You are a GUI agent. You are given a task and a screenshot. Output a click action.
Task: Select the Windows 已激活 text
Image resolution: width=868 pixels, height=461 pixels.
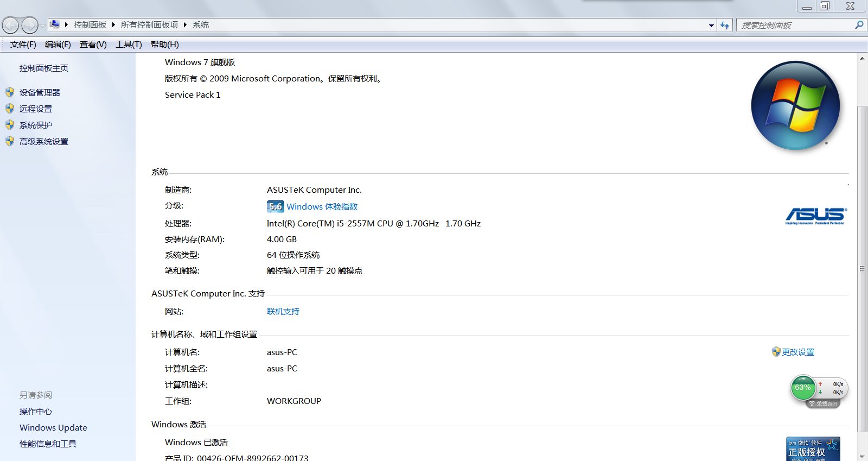pos(196,443)
